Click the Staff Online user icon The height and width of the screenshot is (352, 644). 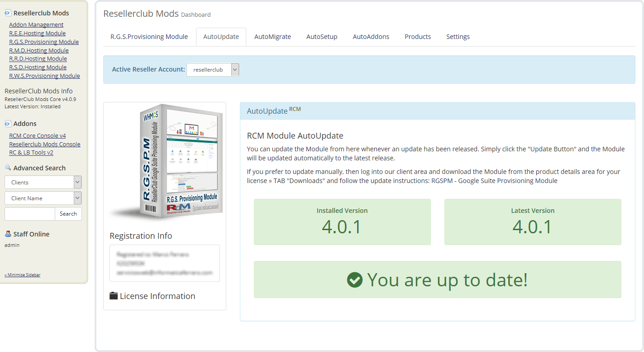coord(8,234)
